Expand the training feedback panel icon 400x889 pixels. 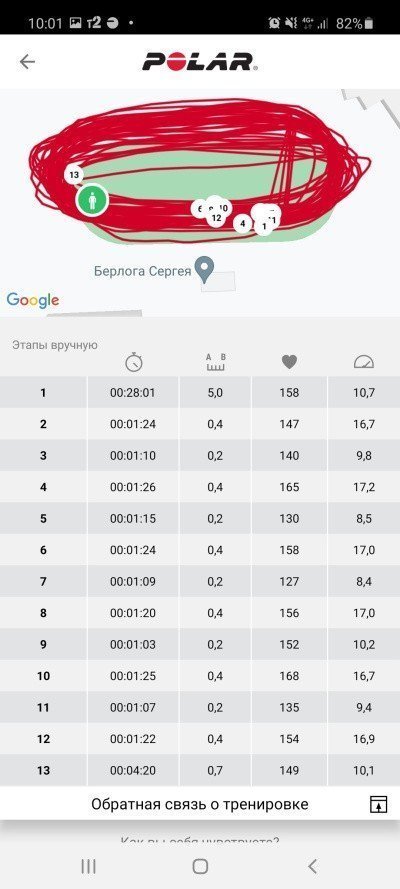(378, 804)
